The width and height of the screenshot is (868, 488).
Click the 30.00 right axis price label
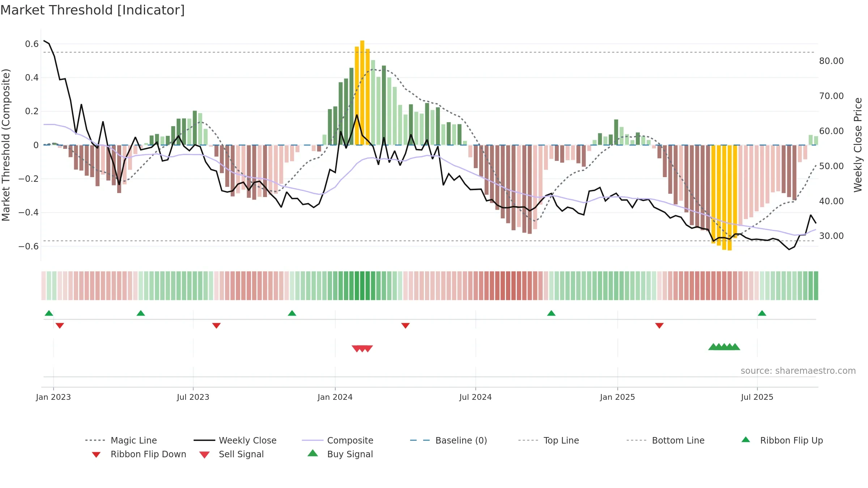831,236
